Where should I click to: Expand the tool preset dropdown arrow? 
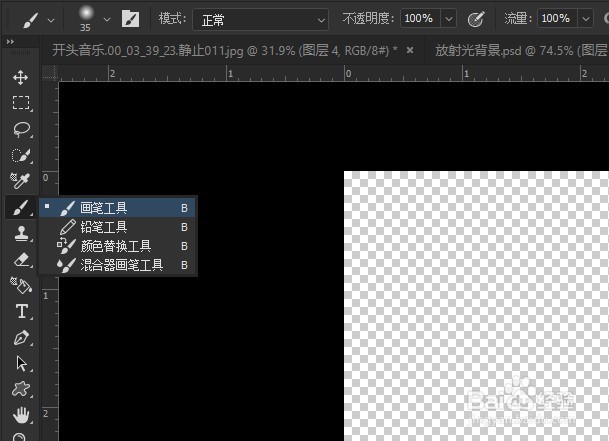(51, 20)
